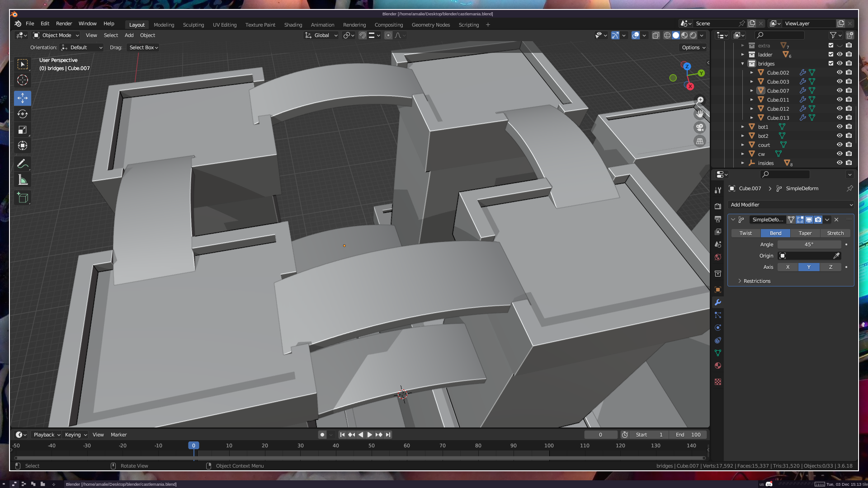Open the Render menu
This screenshot has height=488, width=868.
[64, 23]
